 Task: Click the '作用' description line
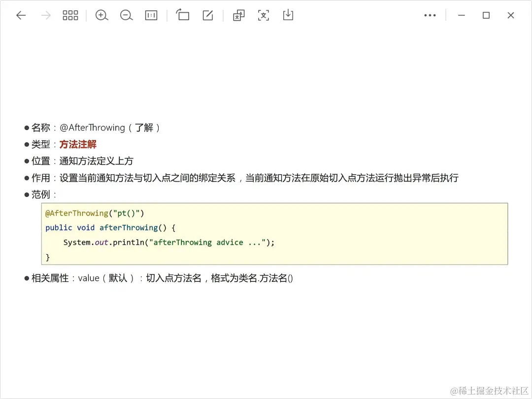245,178
